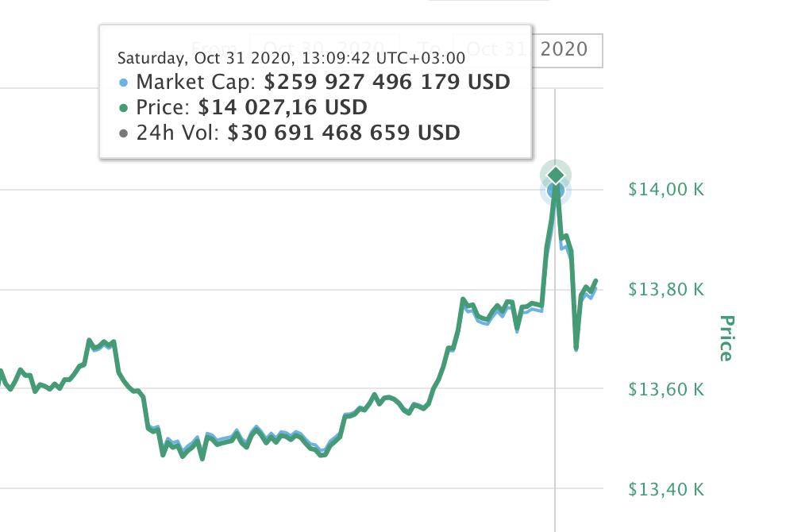Click the last rightmost point of the price line

click(595, 280)
